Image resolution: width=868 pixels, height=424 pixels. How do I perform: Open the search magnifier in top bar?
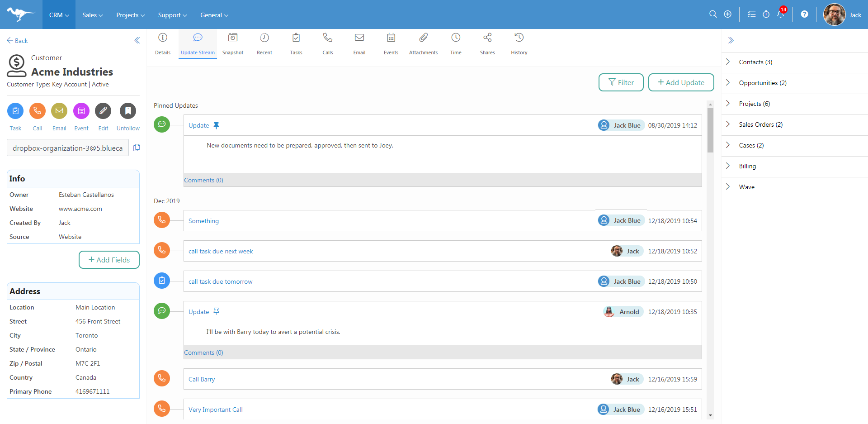tap(713, 14)
